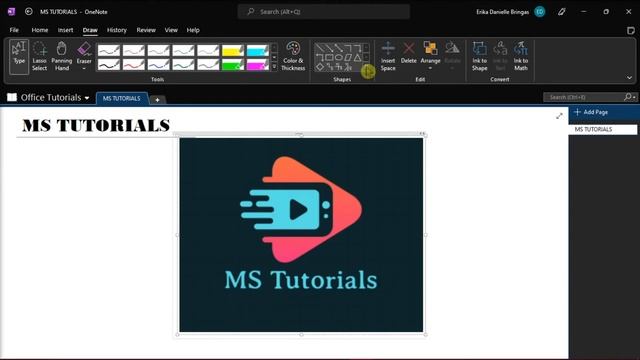The width and height of the screenshot is (640, 360).
Task: Open the Arrange menu
Action: pyautogui.click(x=430, y=56)
